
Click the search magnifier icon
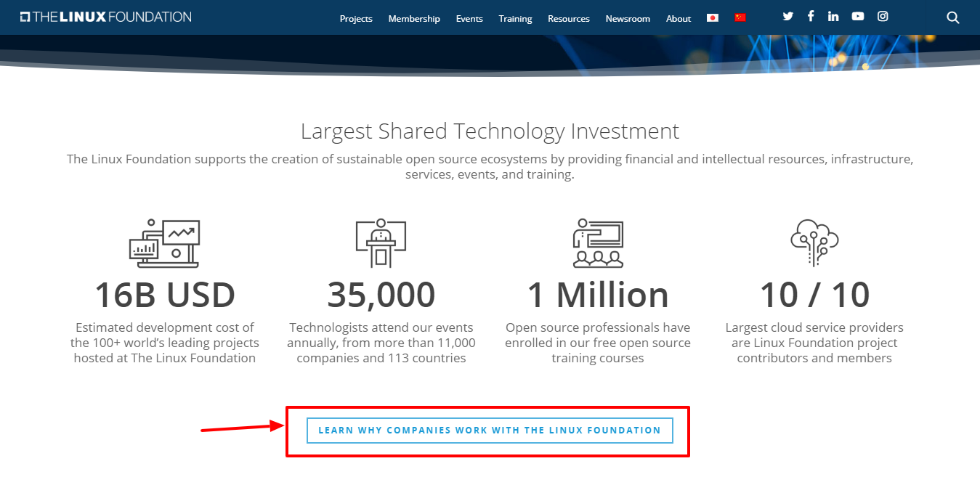pyautogui.click(x=953, y=18)
